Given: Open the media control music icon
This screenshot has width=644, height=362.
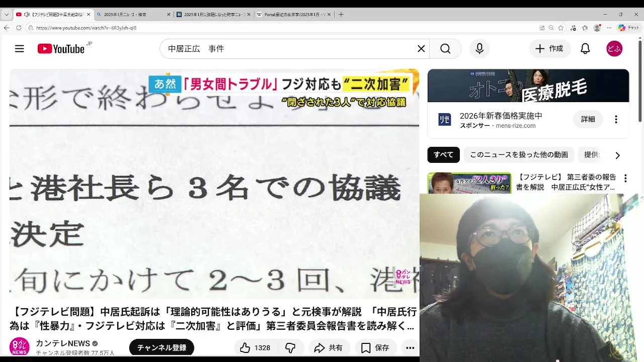Looking at the screenshot, I should click(574, 28).
